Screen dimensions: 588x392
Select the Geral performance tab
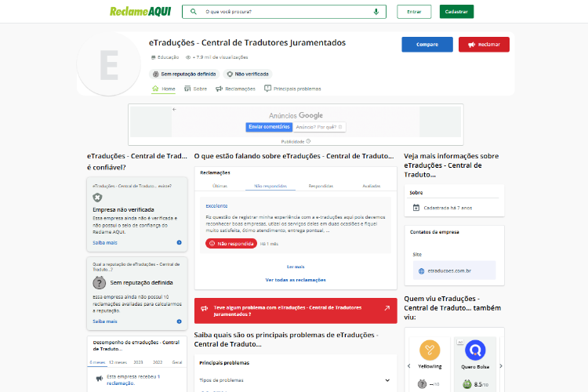pos(177,362)
